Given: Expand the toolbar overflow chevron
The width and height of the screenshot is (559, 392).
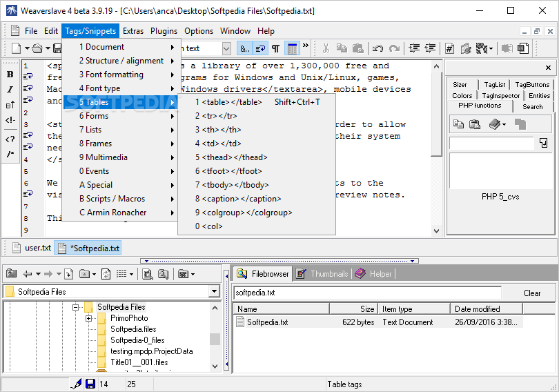Looking at the screenshot, I should click(x=306, y=46).
